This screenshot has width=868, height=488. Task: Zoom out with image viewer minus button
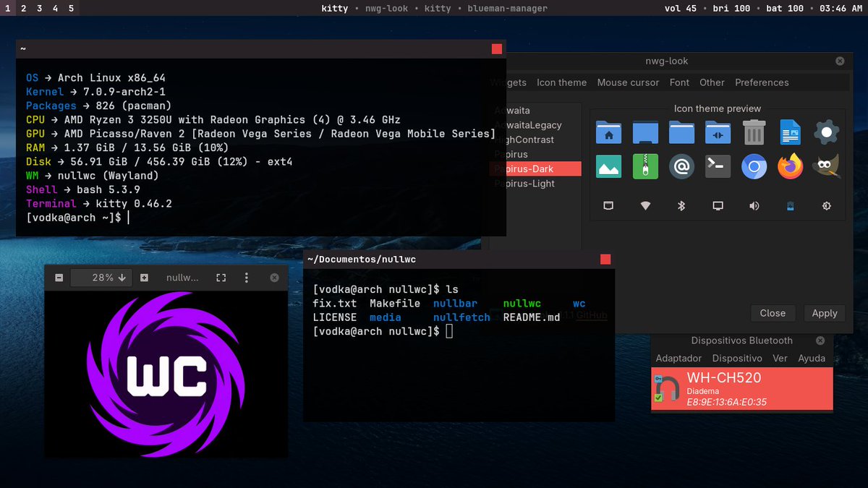click(59, 278)
